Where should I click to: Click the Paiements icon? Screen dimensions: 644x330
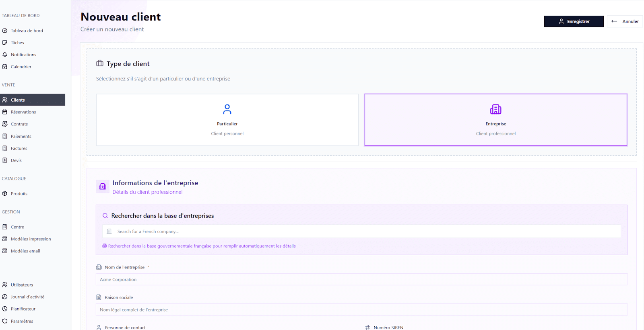(x=5, y=136)
